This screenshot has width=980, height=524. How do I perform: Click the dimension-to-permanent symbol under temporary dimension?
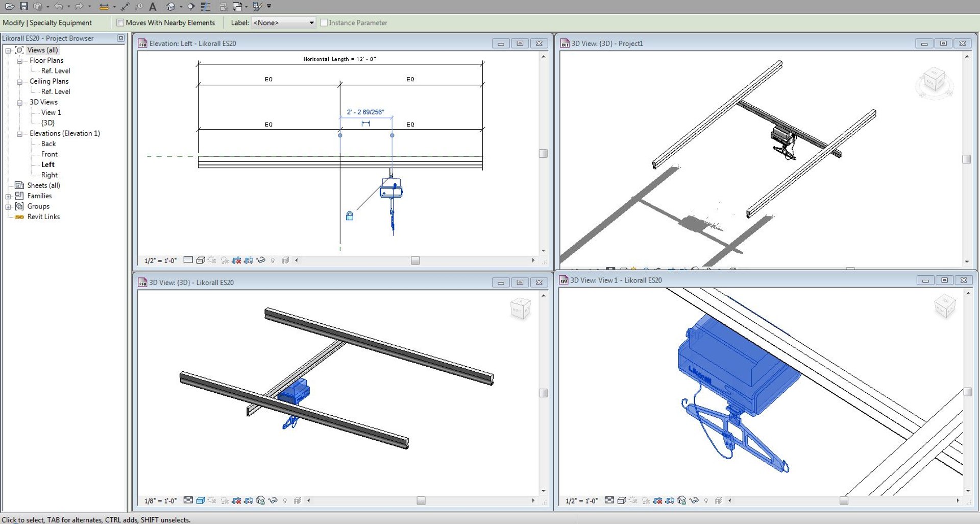365,123
